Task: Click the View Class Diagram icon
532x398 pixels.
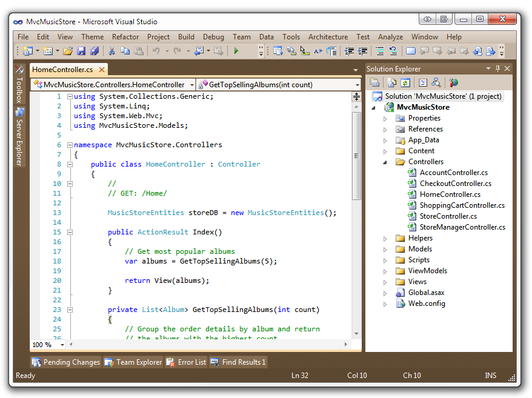Action: (436, 82)
